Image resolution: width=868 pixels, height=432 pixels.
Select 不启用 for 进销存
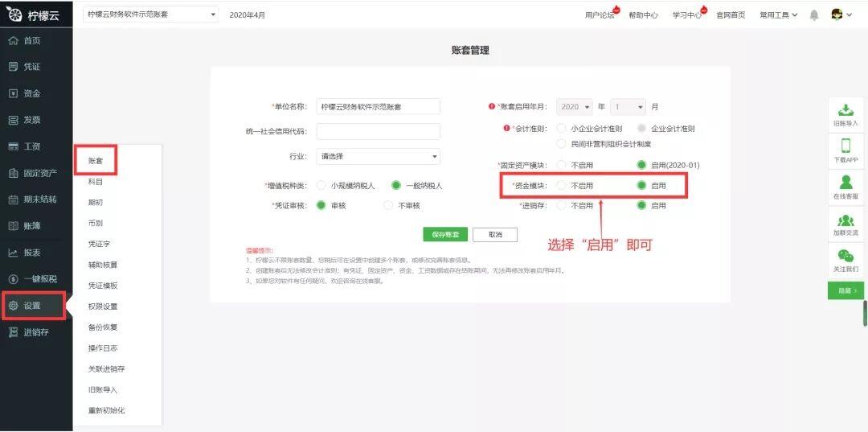[561, 205]
